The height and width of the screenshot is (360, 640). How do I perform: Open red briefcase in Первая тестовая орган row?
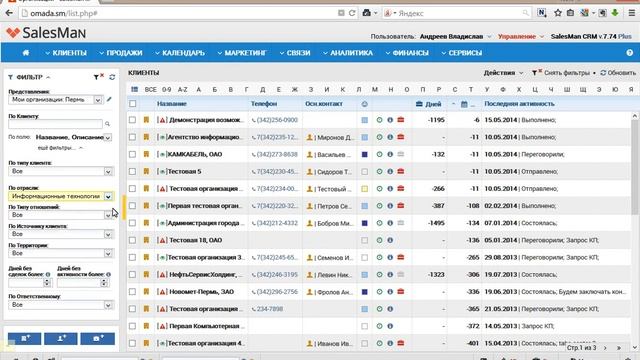401,206
